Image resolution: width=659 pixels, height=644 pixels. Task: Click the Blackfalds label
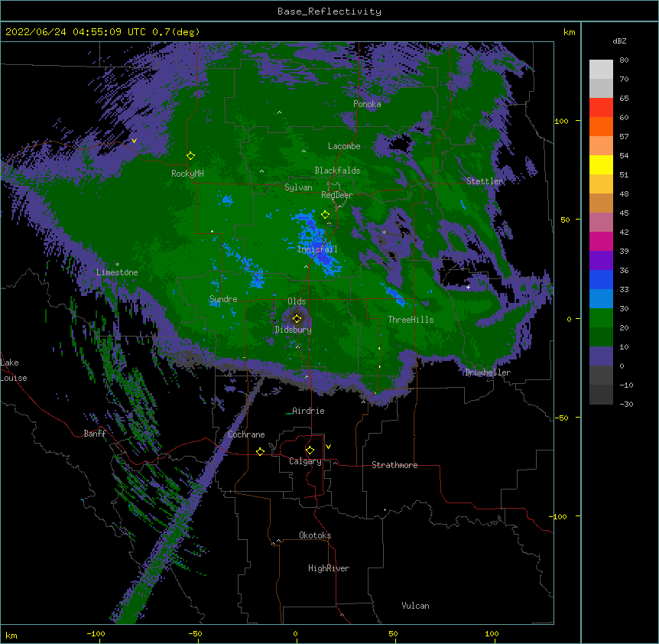337,171
